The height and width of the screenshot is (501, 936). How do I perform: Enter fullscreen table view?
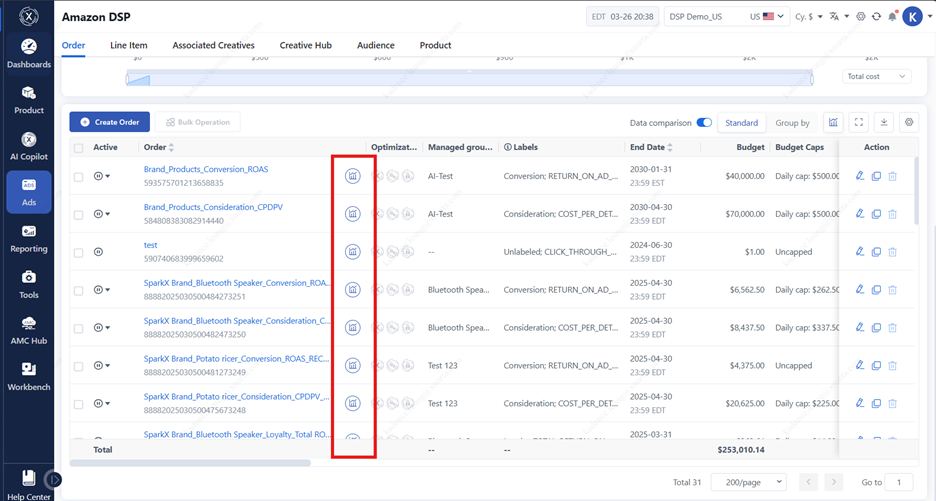click(859, 122)
